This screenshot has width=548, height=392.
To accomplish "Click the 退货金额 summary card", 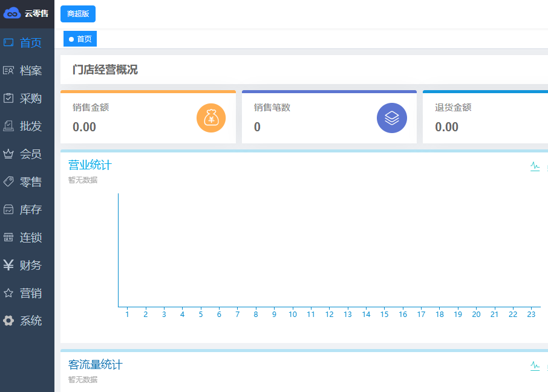I will tap(485, 118).
